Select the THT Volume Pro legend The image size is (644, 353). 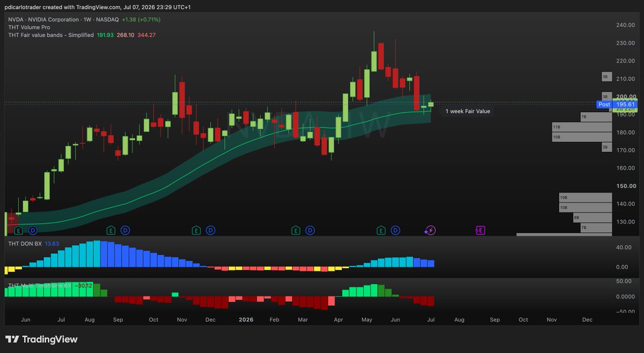(x=29, y=27)
